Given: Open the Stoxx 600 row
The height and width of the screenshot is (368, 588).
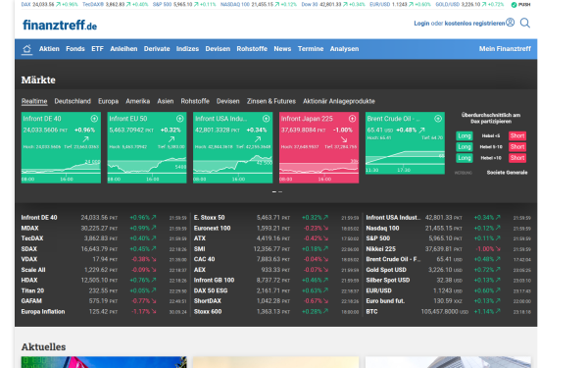Looking at the screenshot, I should coord(276,311).
